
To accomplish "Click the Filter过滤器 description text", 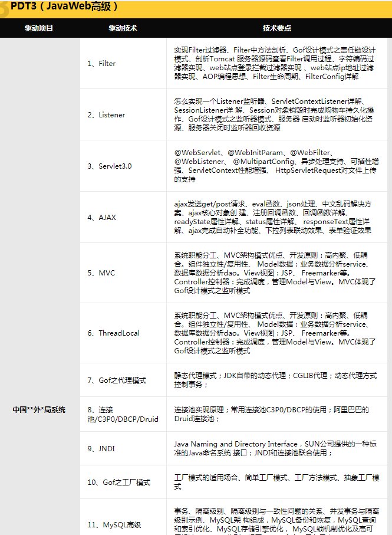I will [x=276, y=64].
